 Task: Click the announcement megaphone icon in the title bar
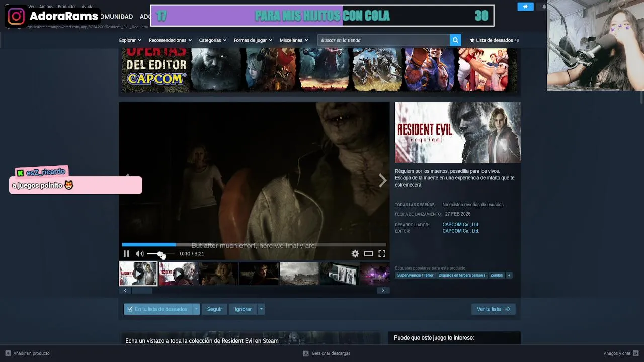click(x=525, y=7)
